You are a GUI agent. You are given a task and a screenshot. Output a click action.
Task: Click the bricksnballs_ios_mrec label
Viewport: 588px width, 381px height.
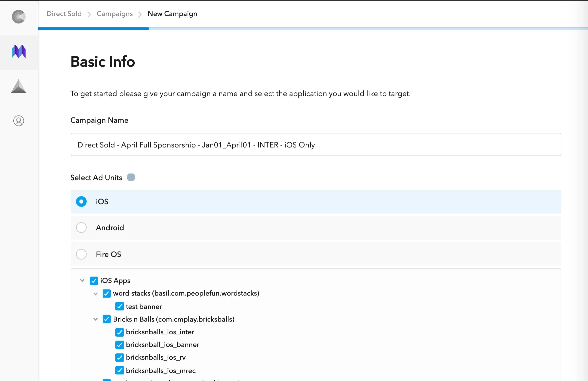(x=161, y=370)
